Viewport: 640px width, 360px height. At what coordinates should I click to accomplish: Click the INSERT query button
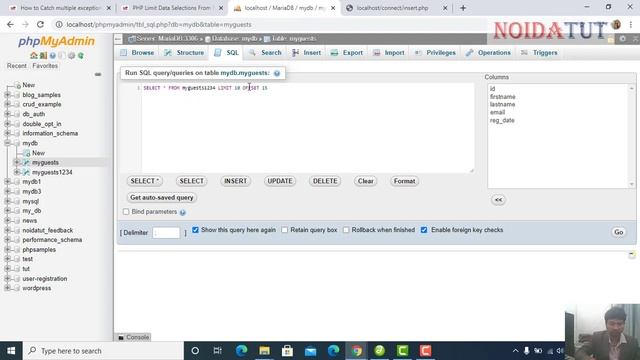coord(236,181)
